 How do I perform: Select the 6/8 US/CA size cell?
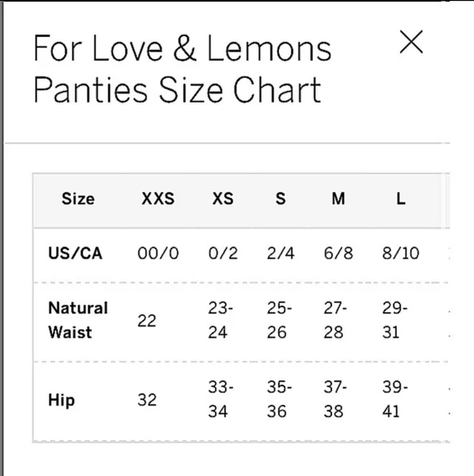point(338,253)
